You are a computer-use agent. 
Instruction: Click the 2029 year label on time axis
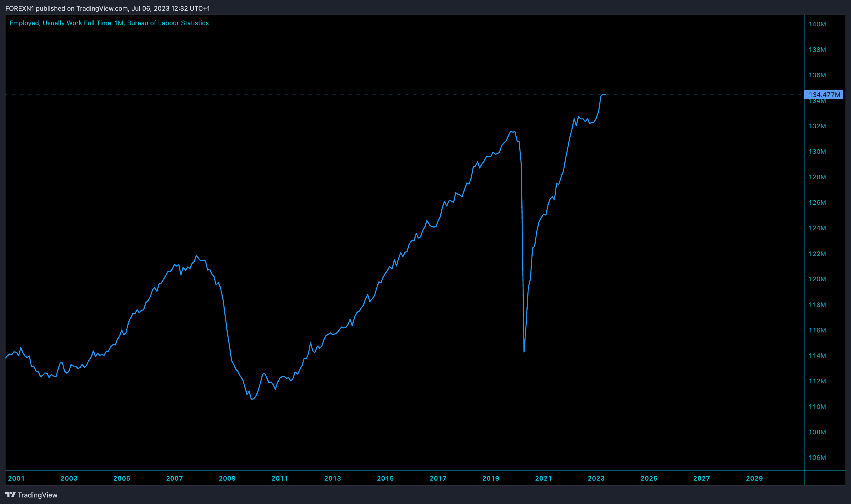point(755,478)
